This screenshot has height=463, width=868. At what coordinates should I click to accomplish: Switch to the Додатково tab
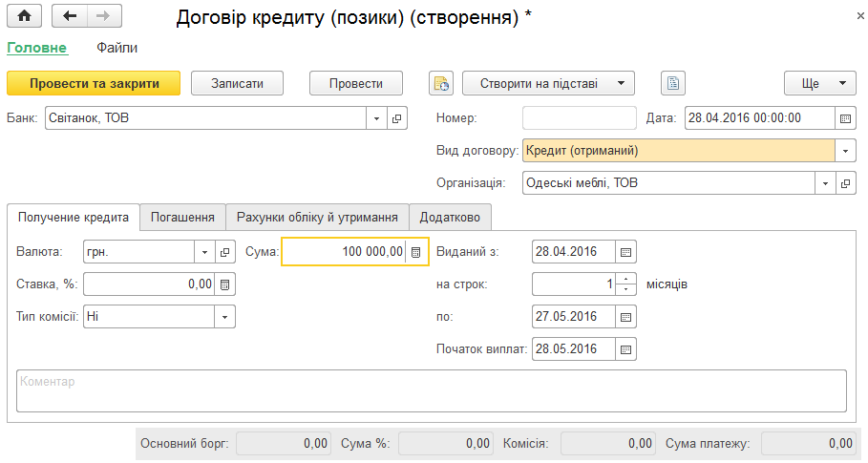[x=450, y=218]
